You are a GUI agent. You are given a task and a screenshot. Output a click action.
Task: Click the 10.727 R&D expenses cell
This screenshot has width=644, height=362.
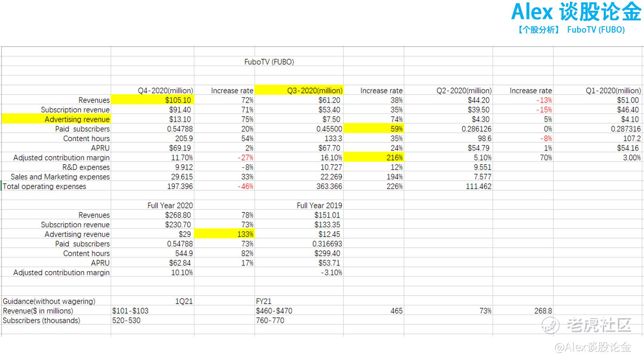coord(299,167)
